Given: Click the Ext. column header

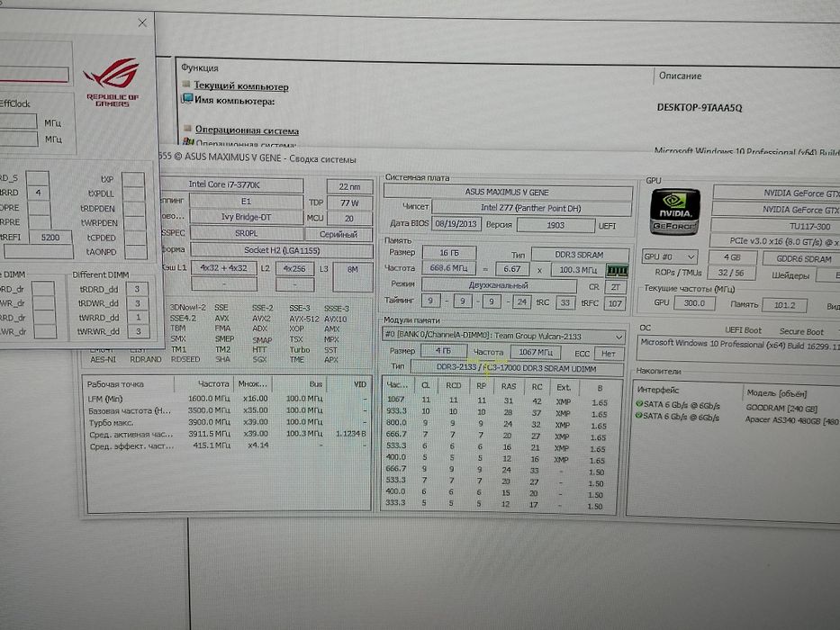Looking at the screenshot, I should (563, 387).
